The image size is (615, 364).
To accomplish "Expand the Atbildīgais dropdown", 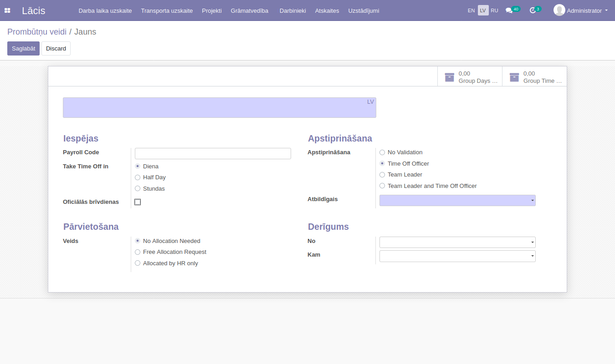I will coord(457,201).
